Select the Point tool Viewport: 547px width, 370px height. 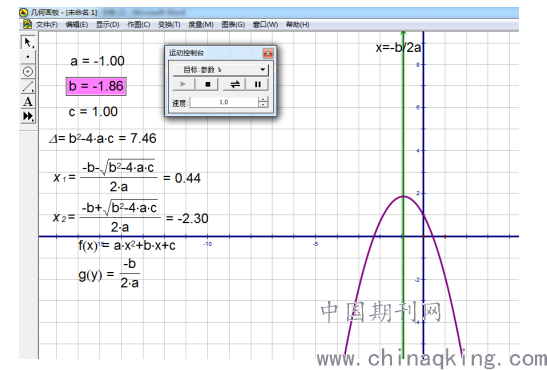click(28, 56)
